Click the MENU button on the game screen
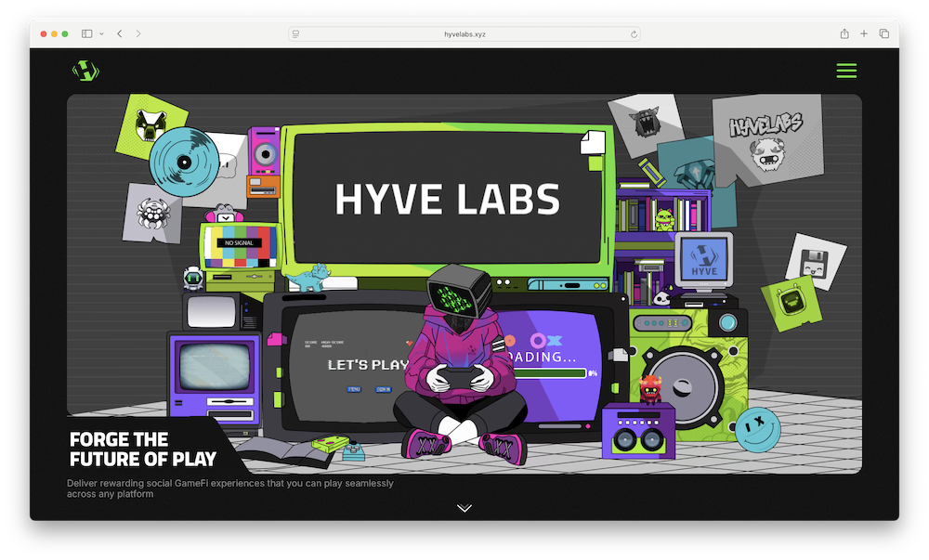Viewport: 929px width, 560px height. [354, 389]
